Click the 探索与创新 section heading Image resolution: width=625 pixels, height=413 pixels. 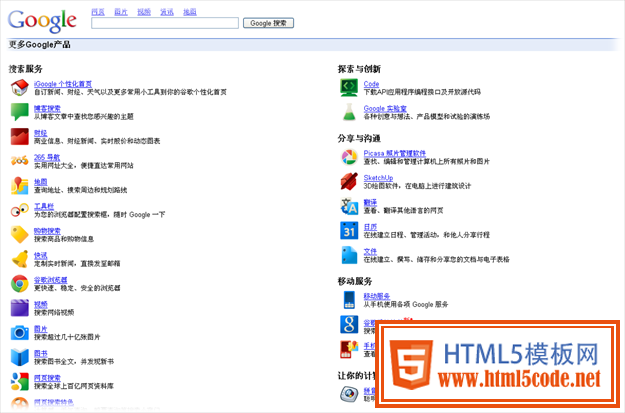click(359, 69)
